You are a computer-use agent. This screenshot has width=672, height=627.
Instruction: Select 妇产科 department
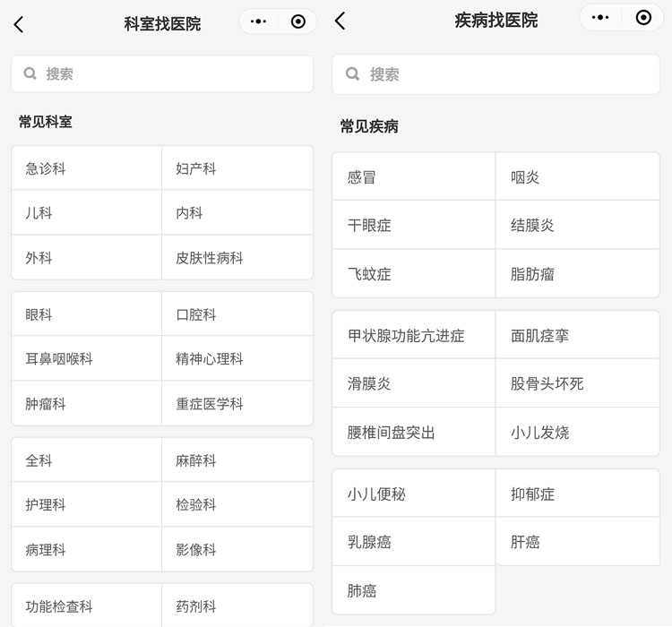237,168
